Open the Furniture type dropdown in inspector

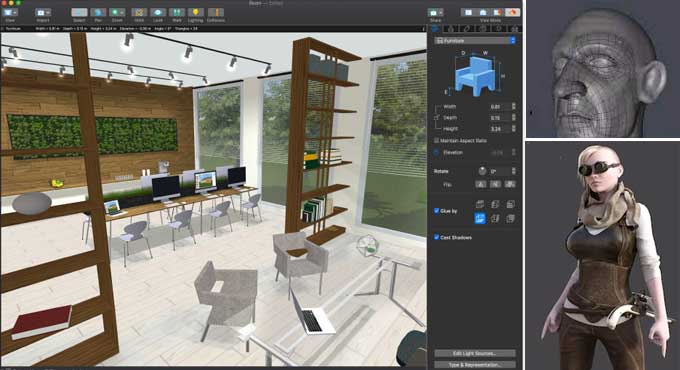(475, 40)
